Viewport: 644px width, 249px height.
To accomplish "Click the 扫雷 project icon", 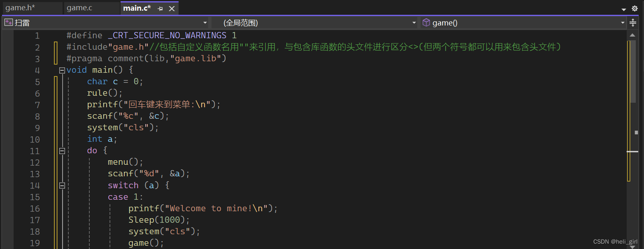I will 8,23.
